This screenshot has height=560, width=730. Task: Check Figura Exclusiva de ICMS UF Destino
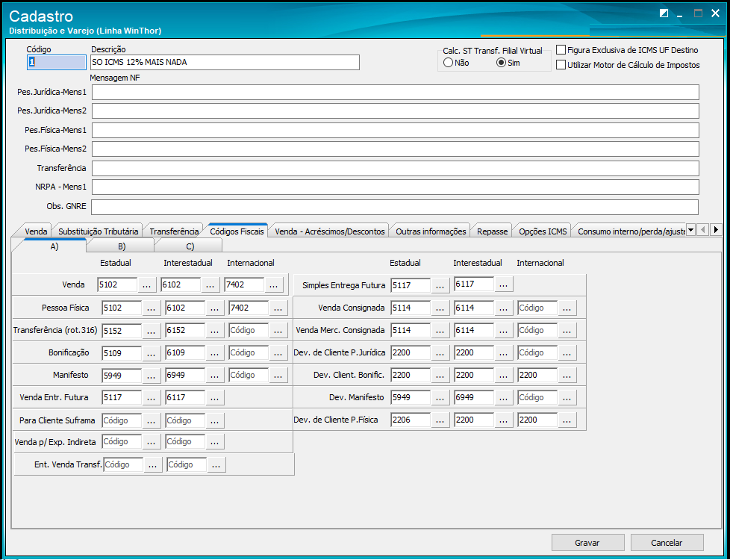pos(561,50)
